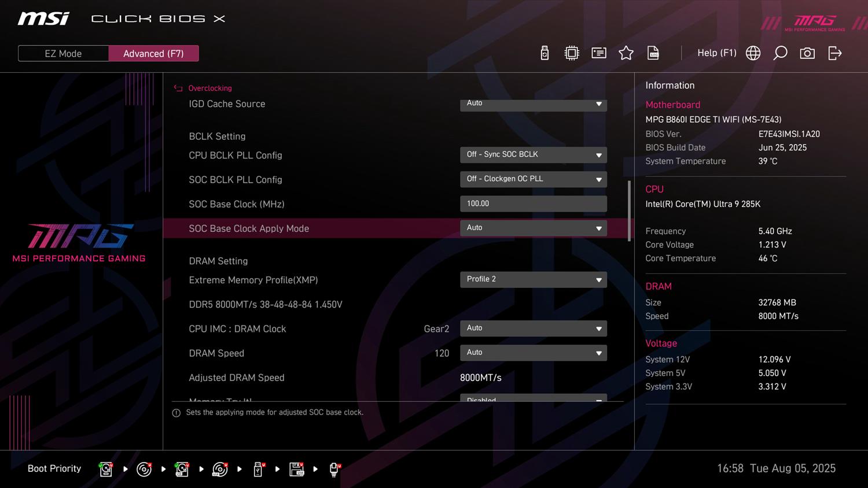Click the USB key boot device icon
The image size is (868, 488).
pyautogui.click(x=258, y=469)
